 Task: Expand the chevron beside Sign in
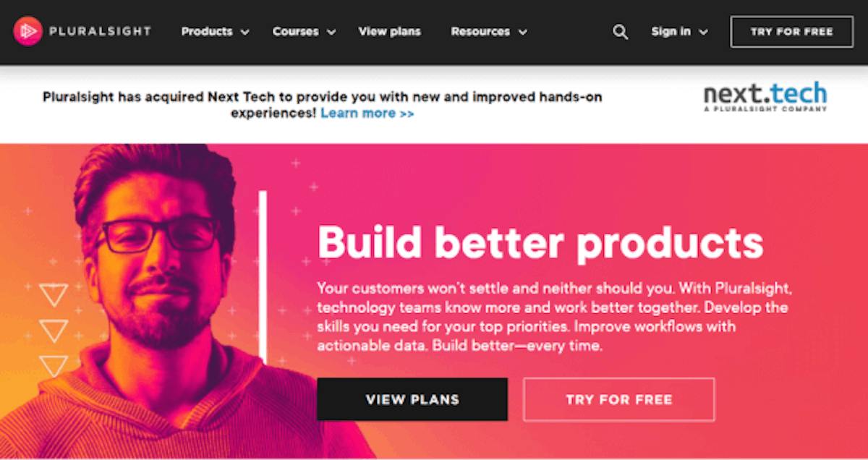coord(703,33)
